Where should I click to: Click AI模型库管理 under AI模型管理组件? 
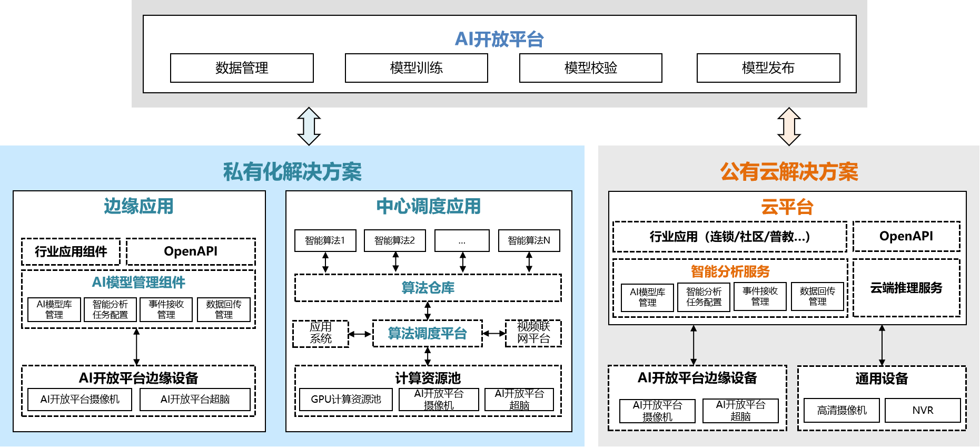pos(54,309)
